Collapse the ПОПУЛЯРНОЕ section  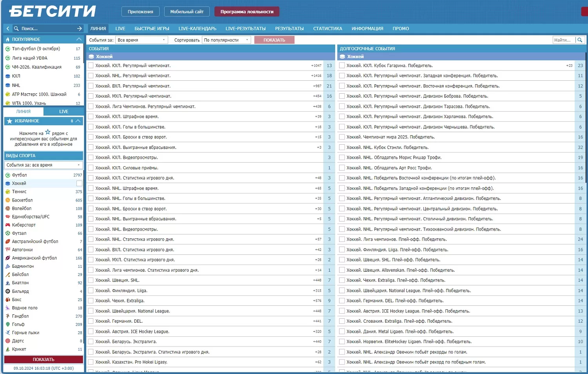click(x=79, y=40)
